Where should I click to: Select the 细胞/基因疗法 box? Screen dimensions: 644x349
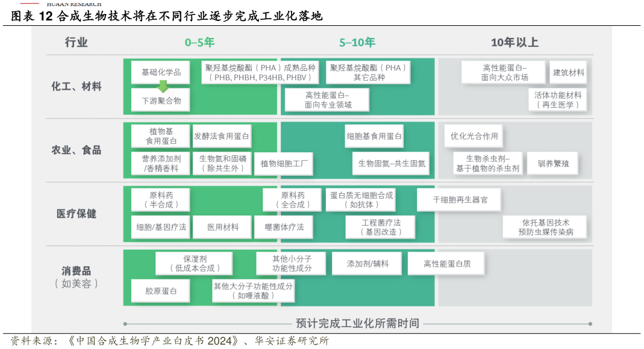pos(161,227)
